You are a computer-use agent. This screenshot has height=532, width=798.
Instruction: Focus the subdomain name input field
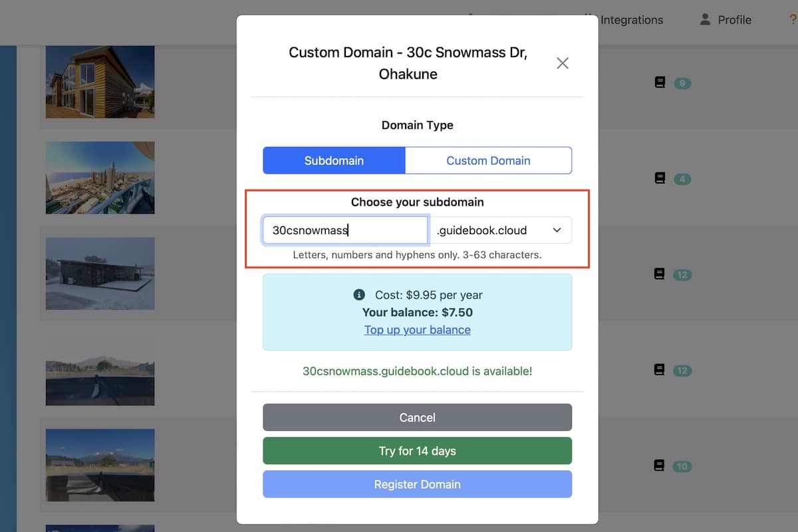click(x=345, y=230)
